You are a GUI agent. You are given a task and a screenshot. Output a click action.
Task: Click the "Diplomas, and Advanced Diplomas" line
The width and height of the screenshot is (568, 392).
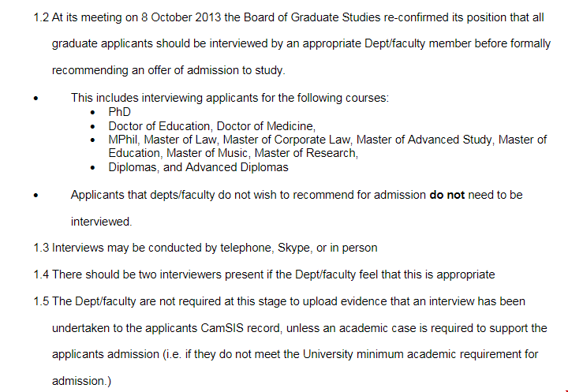(x=198, y=167)
